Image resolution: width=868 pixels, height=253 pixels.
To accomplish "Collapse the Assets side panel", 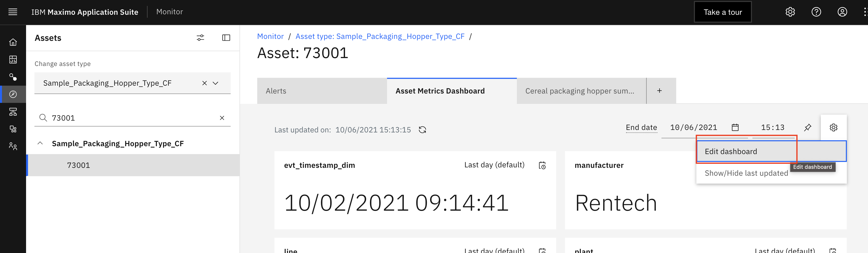I will point(226,38).
